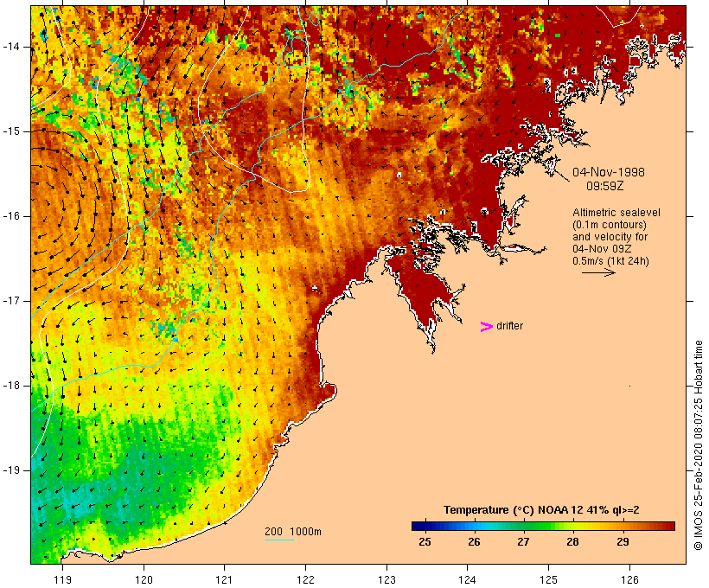Screen dimensions: 709x588
Task: Click latitude axis label -15
Action: point(11,131)
